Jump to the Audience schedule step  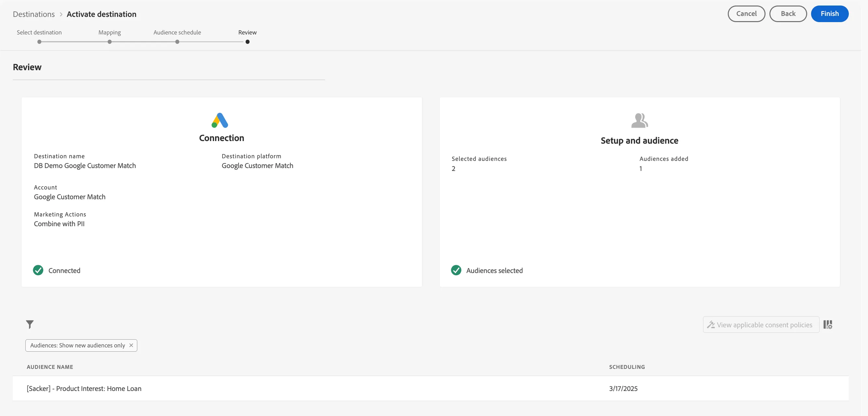[x=177, y=32]
